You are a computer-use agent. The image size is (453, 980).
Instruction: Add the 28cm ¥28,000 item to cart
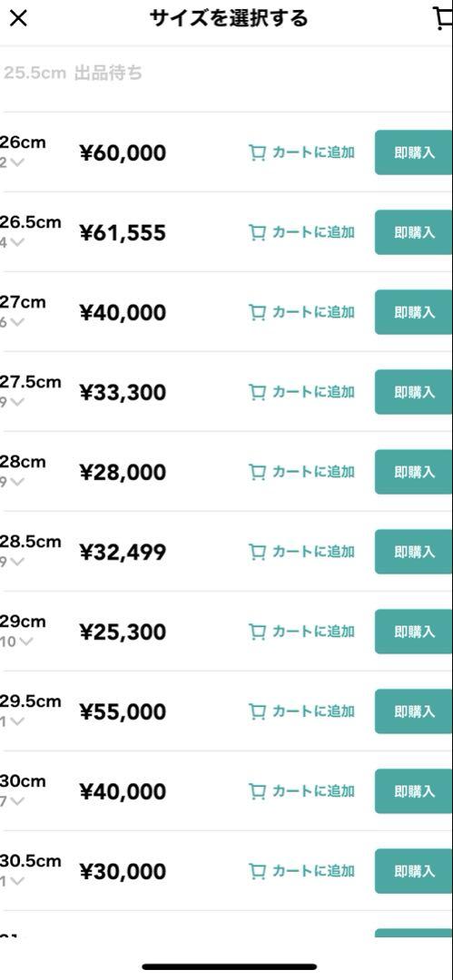tap(301, 472)
